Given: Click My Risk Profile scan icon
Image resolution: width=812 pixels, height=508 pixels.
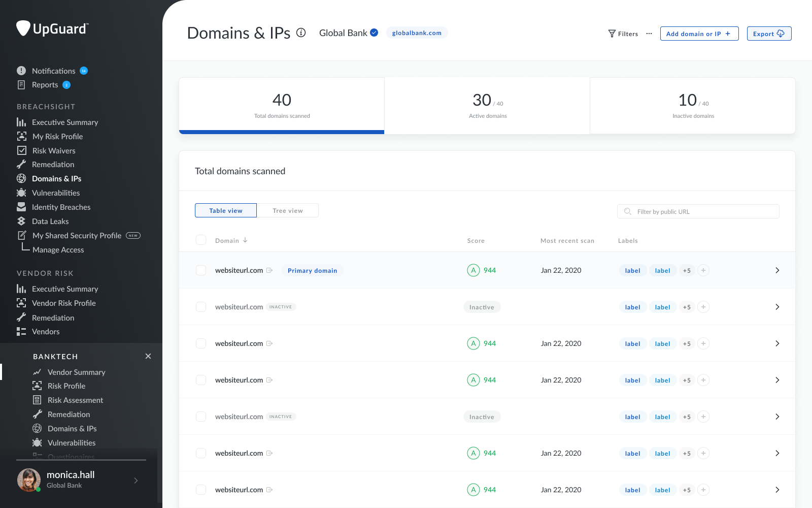Looking at the screenshot, I should click(x=22, y=136).
